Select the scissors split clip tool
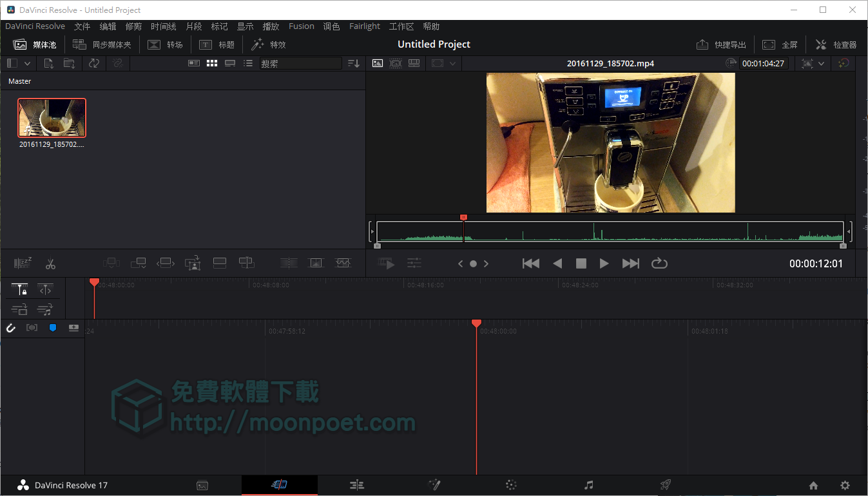Image resolution: width=868 pixels, height=496 pixels. [x=50, y=263]
